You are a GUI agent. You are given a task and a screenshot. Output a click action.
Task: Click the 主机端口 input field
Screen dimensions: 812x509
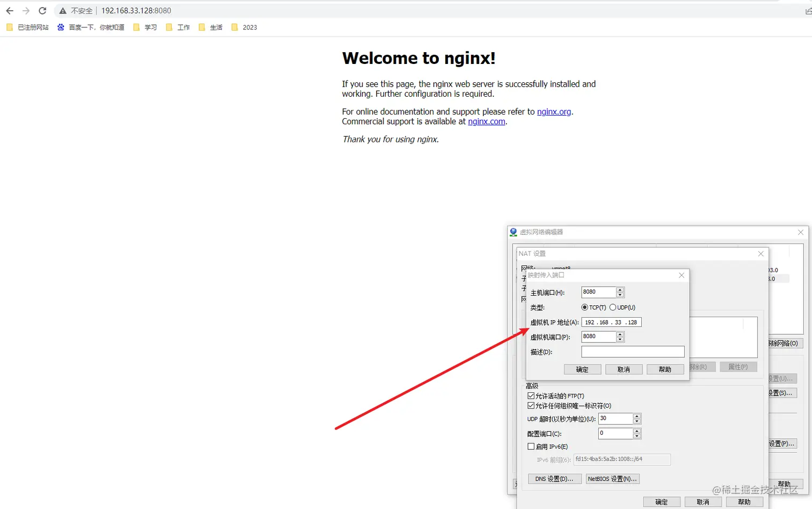click(598, 292)
